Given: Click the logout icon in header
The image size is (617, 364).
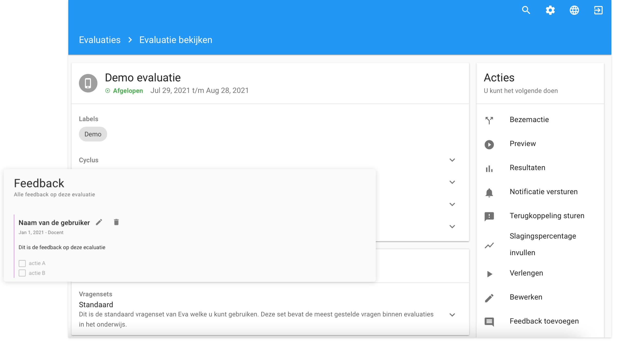Looking at the screenshot, I should 598,10.
